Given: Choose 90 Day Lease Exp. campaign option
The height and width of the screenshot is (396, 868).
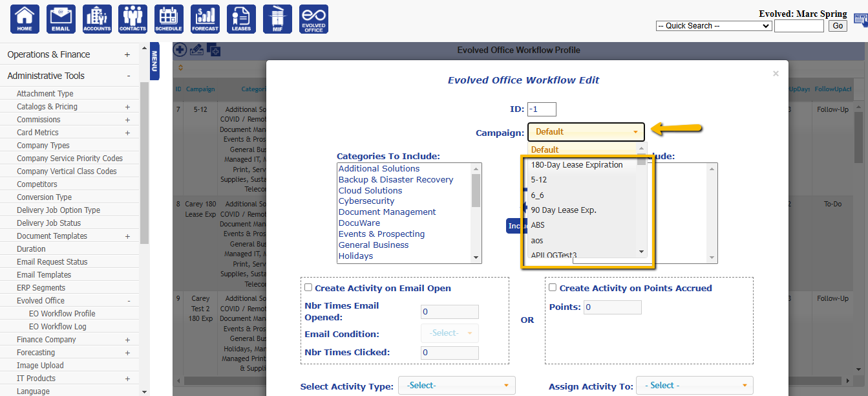Looking at the screenshot, I should (x=582, y=210).
